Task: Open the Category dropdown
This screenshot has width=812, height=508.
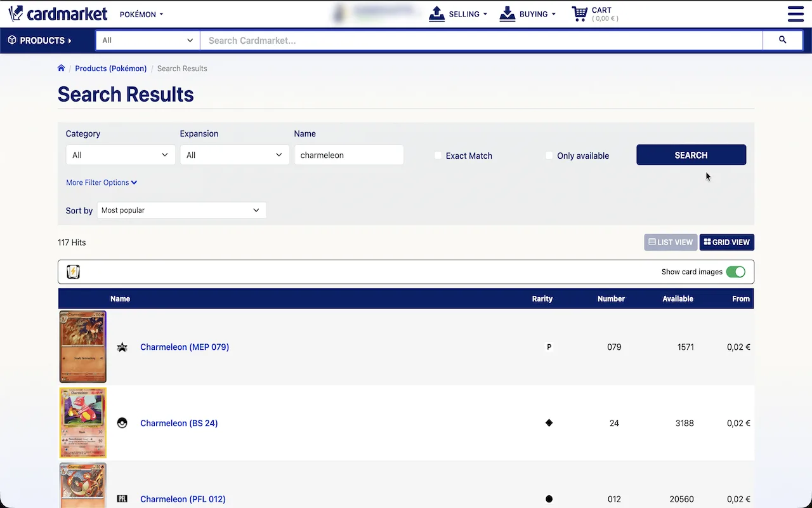Action: (121, 155)
